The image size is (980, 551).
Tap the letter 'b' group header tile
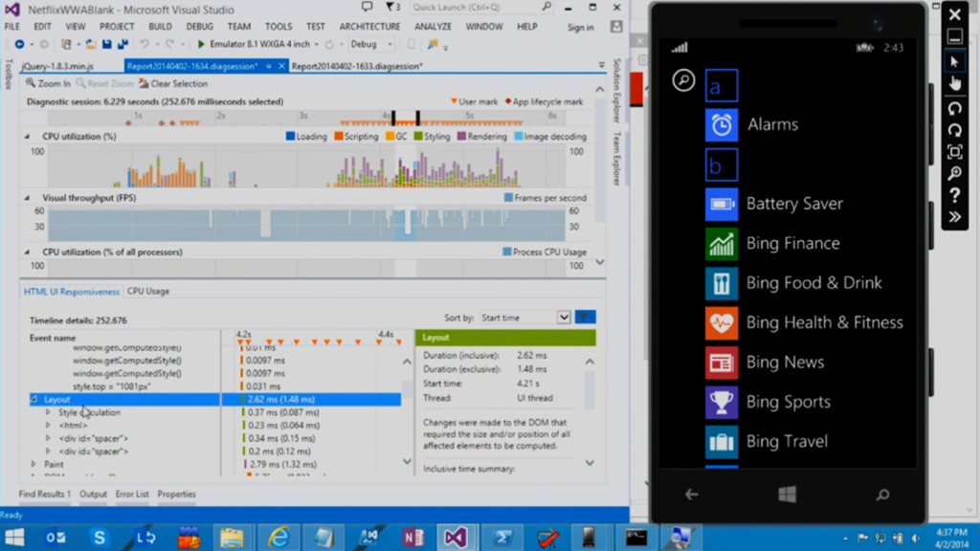(722, 165)
